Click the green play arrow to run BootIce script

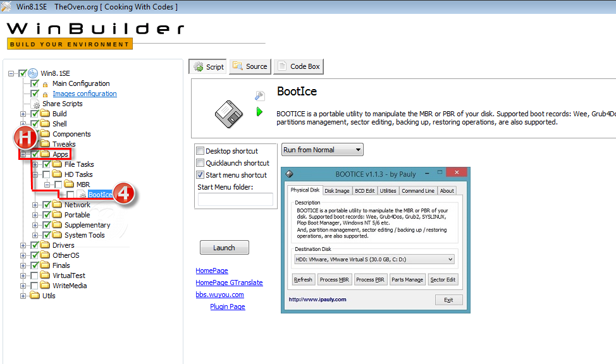259,112
